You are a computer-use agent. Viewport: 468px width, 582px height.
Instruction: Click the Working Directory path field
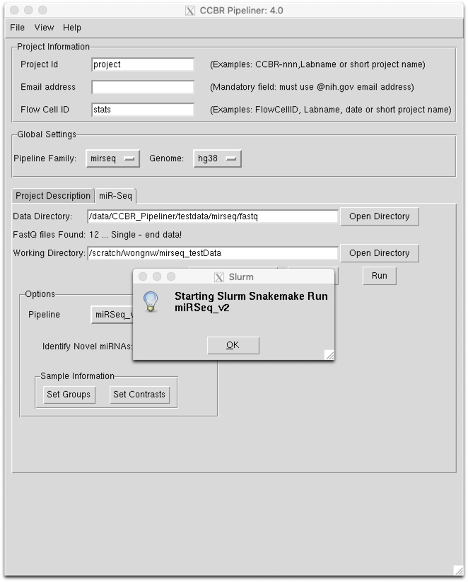click(x=213, y=253)
